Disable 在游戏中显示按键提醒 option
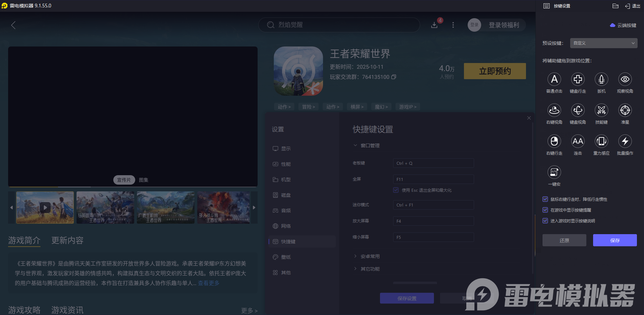 (545, 210)
